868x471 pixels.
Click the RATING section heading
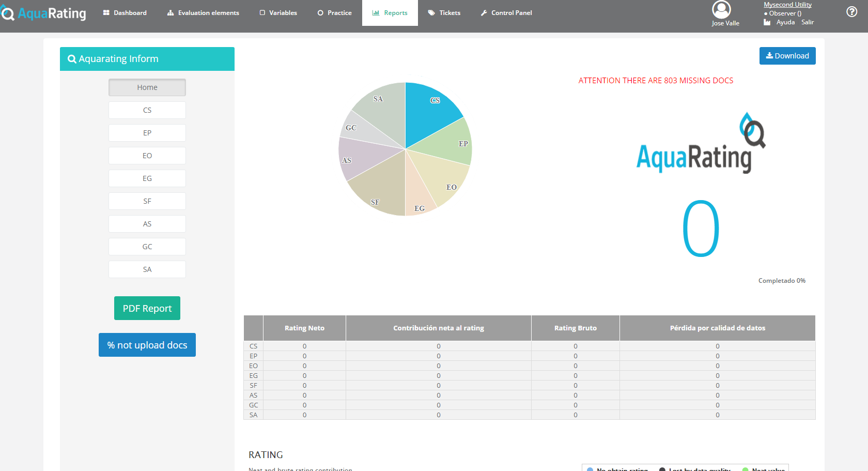266,455
